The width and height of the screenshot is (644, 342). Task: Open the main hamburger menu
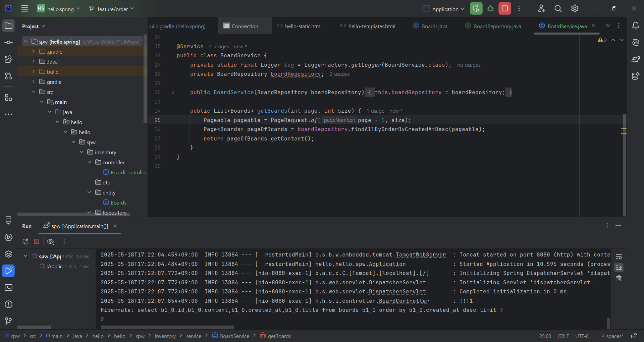(x=24, y=9)
